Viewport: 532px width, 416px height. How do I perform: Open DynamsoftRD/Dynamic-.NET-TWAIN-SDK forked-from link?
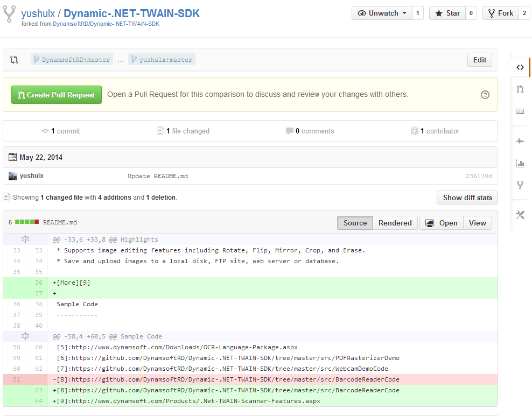tap(106, 24)
